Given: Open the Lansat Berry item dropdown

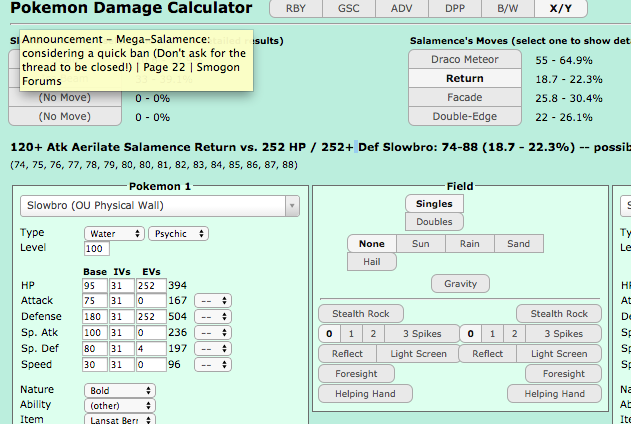Looking at the screenshot, I should [120, 419].
